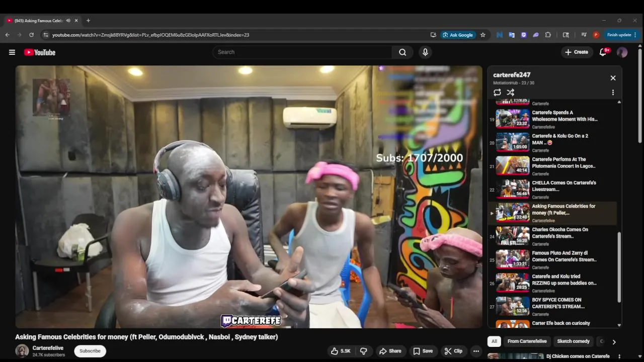Open 'Dj Chicken comes on Carterefe' recommendation
Image resolution: width=644 pixels, height=362 pixels.
pyautogui.click(x=578, y=356)
